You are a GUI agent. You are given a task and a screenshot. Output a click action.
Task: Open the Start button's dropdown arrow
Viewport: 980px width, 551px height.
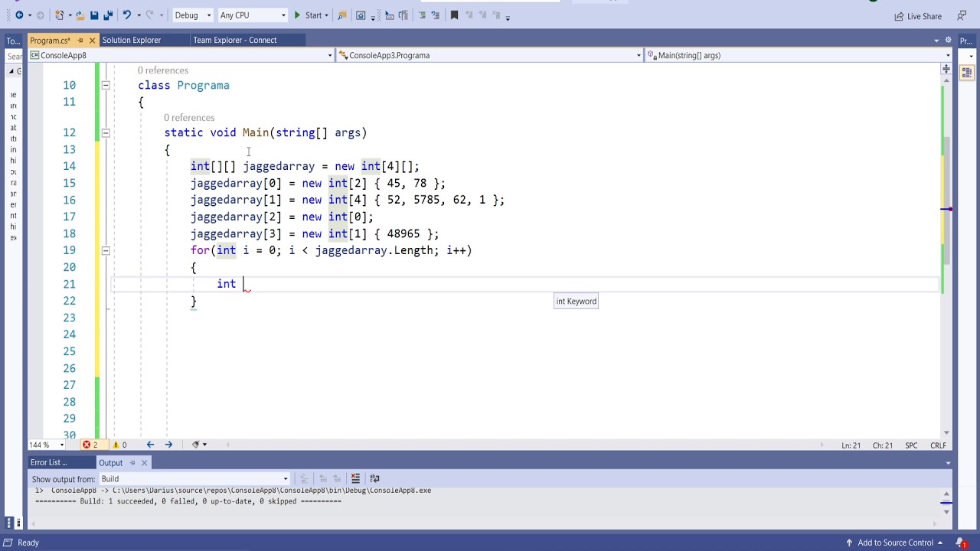[x=326, y=15]
